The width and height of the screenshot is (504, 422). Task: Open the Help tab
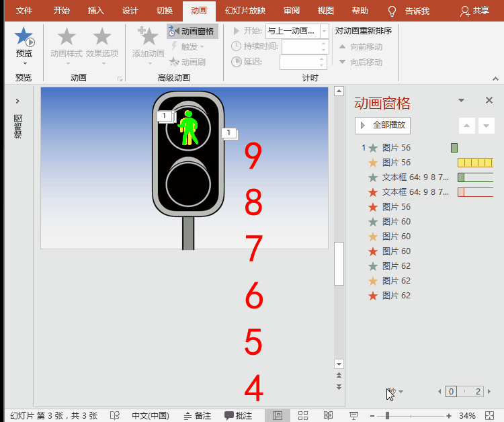coord(360,11)
